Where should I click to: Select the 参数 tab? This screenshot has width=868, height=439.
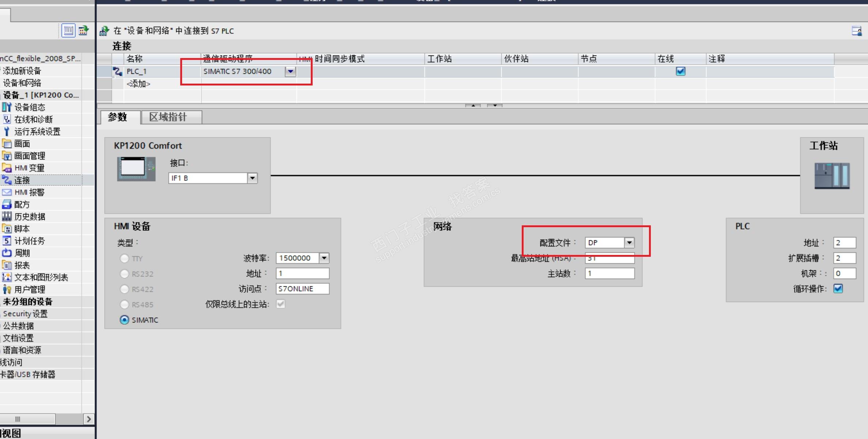(x=117, y=117)
